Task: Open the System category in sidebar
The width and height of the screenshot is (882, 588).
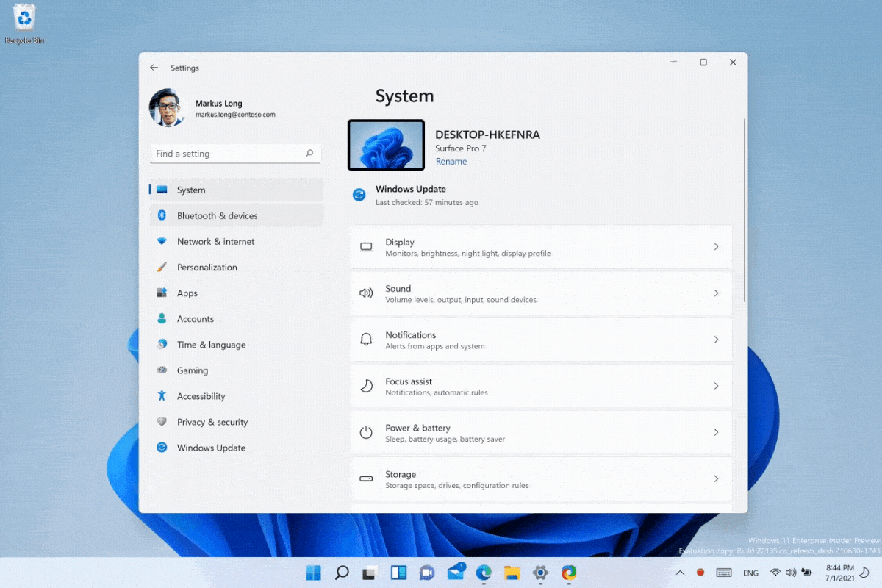Action: pyautogui.click(x=236, y=190)
